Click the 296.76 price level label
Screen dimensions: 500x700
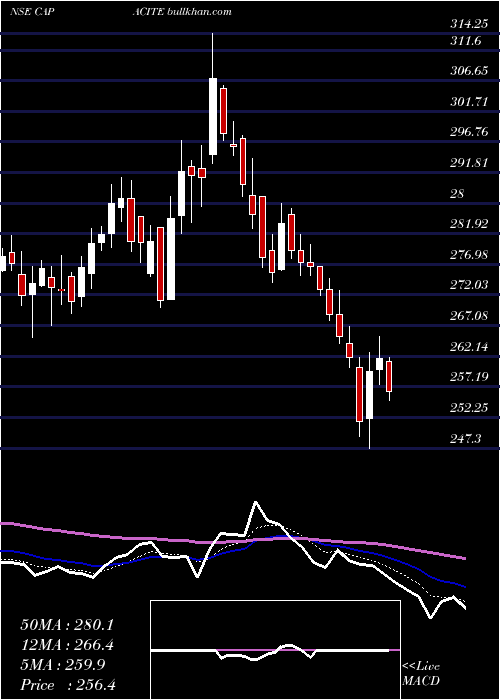pos(468,132)
